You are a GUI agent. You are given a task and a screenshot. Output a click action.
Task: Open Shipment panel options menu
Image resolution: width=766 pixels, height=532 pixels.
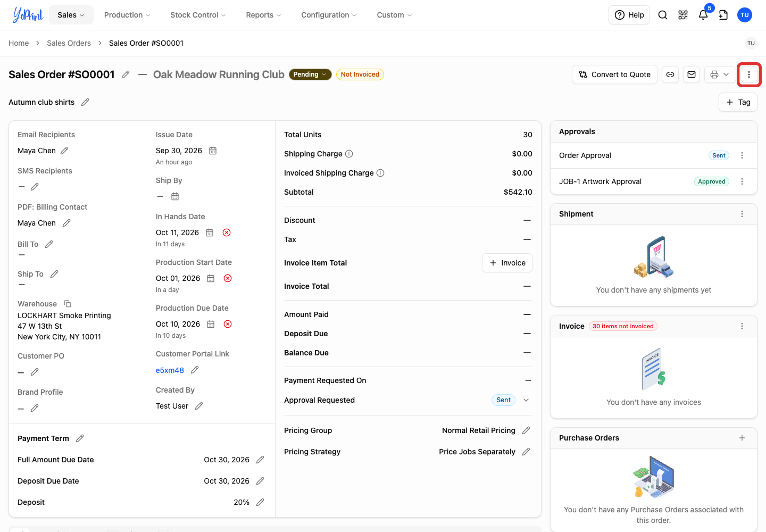pos(742,214)
